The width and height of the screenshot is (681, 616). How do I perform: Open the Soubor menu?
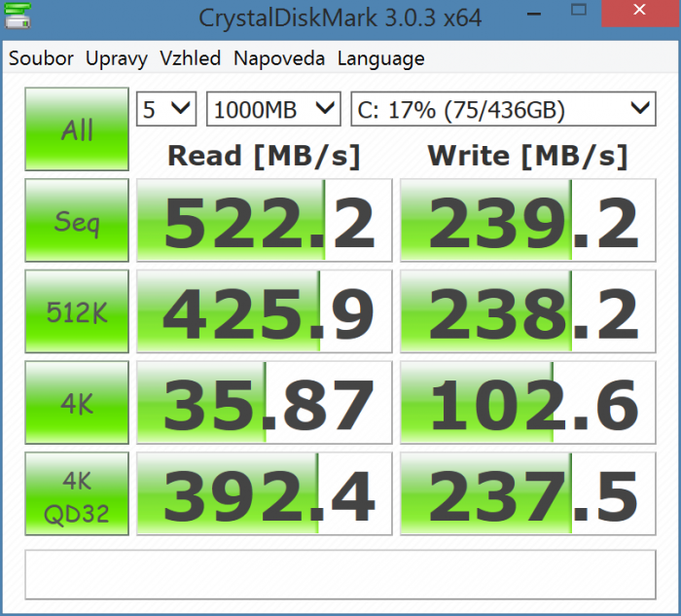41,58
